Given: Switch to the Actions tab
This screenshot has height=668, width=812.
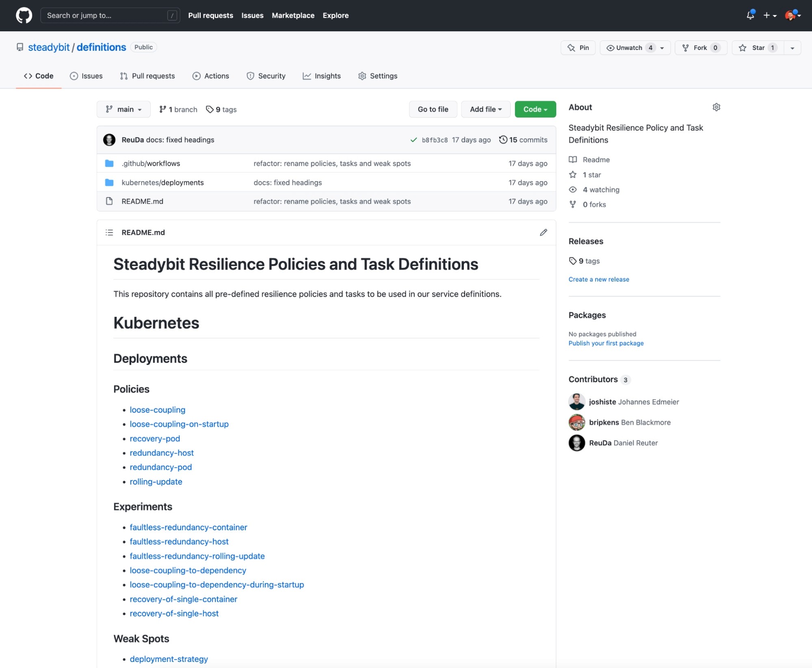Looking at the screenshot, I should (211, 76).
